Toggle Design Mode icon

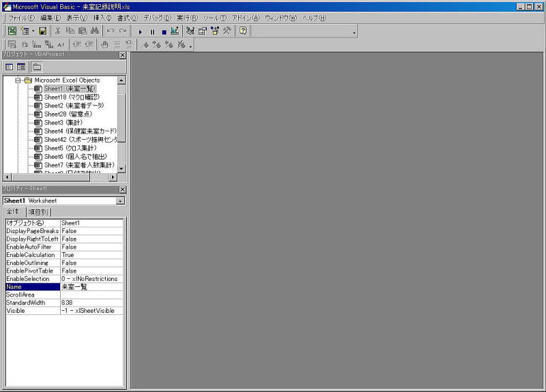point(175,31)
